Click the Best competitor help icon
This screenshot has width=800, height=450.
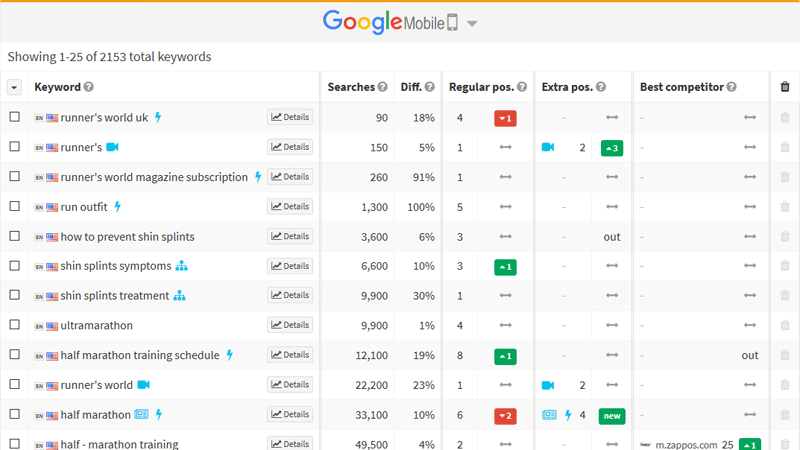click(732, 87)
